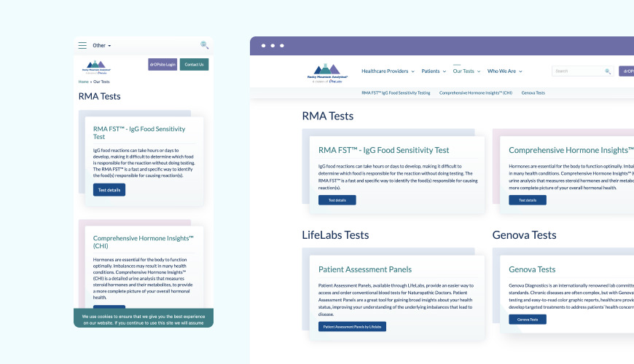Screen dimensions: 634x364
Task: Open the hamburger menu in mobile view
Action: pos(82,46)
